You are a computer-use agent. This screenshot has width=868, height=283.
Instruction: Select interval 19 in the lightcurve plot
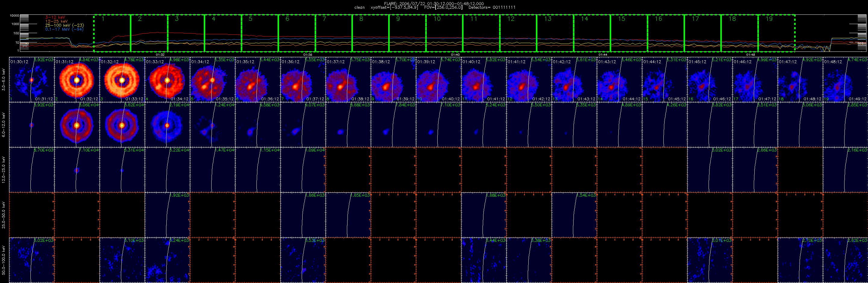(x=776, y=33)
